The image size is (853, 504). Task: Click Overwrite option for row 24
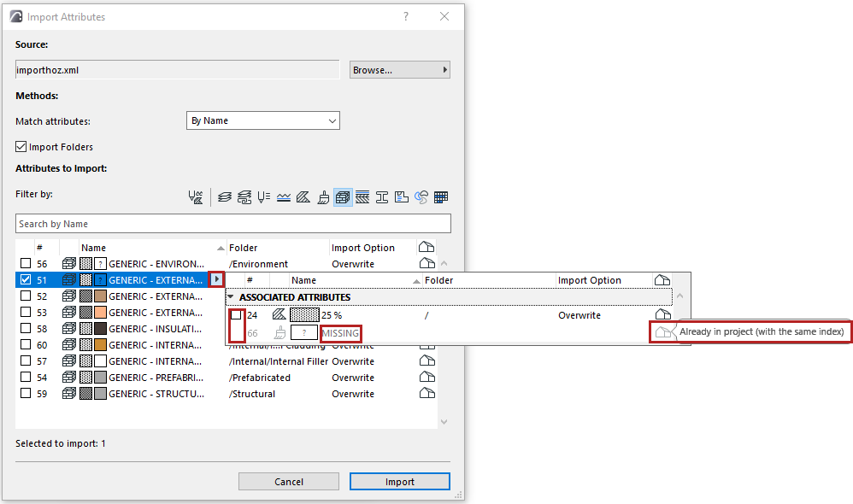[x=579, y=315]
